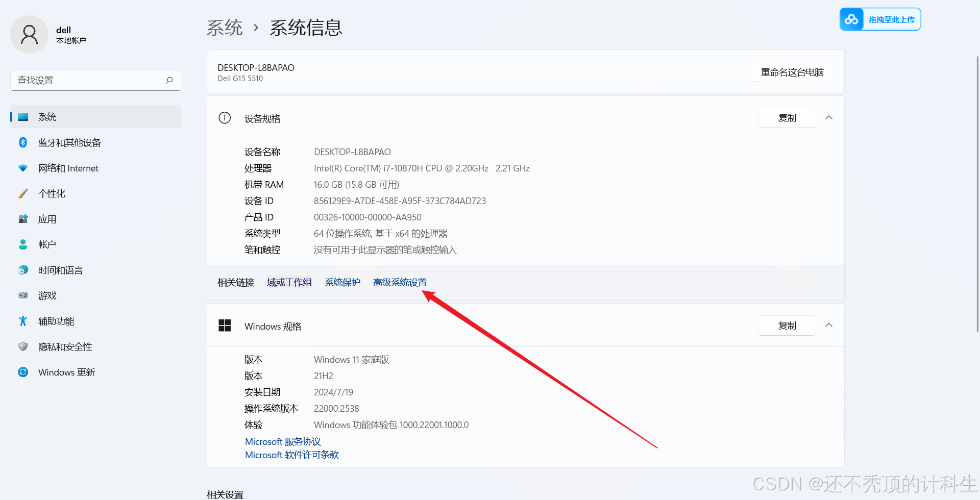Click version value 21H2
Image resolution: width=980 pixels, height=500 pixels.
click(324, 376)
